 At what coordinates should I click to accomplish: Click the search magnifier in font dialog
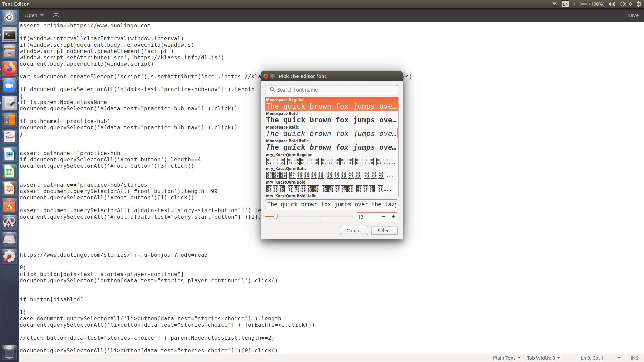[272, 89]
